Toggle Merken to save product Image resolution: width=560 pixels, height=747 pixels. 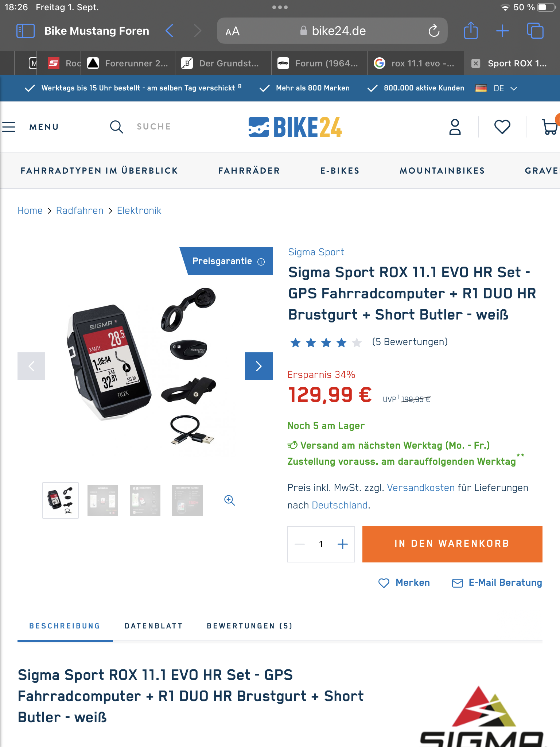point(404,583)
